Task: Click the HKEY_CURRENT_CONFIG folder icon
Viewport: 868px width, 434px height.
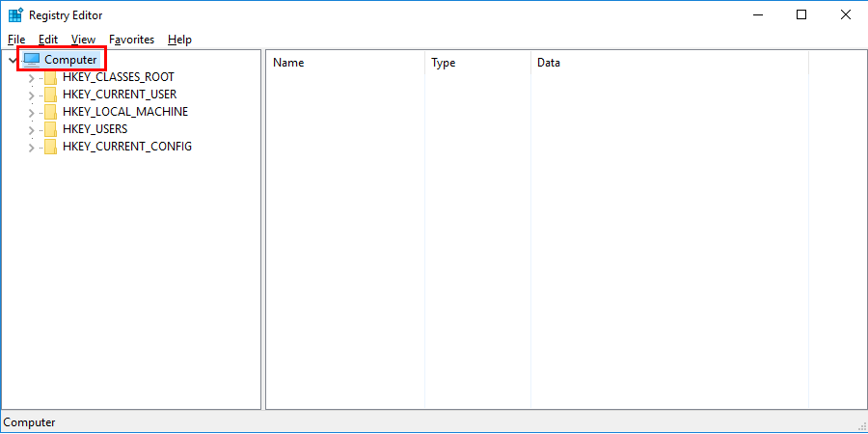Action: (50, 147)
